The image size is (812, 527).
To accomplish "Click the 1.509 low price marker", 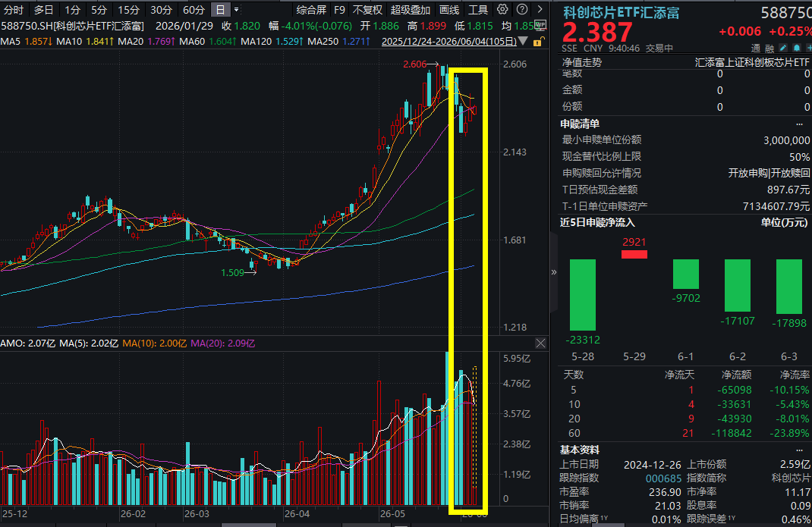I will pos(232,272).
